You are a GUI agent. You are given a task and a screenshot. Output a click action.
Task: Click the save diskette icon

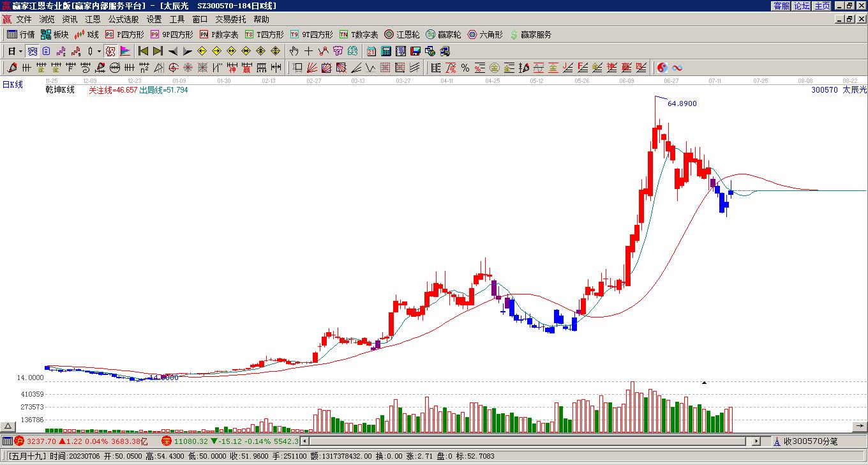pos(415,51)
